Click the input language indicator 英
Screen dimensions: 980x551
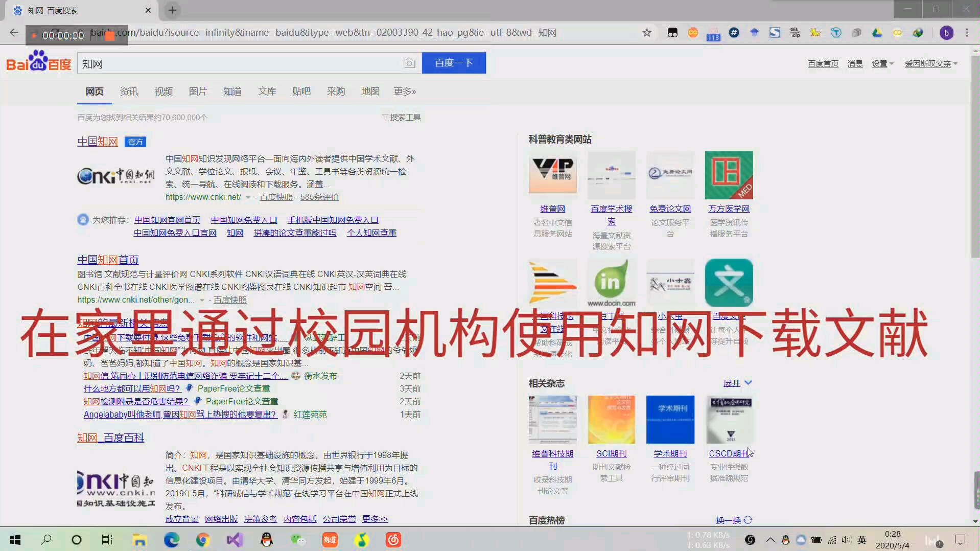pos(862,540)
